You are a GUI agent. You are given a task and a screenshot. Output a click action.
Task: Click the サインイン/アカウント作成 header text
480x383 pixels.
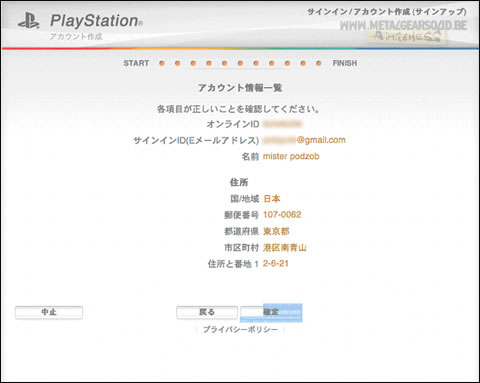tap(387, 12)
